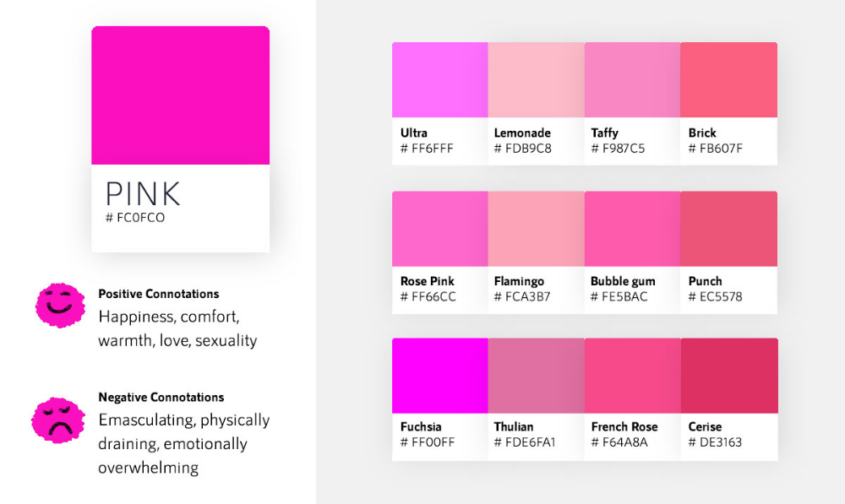Pick the Flamingo color swatch
The width and height of the screenshot is (845, 504).
click(537, 229)
